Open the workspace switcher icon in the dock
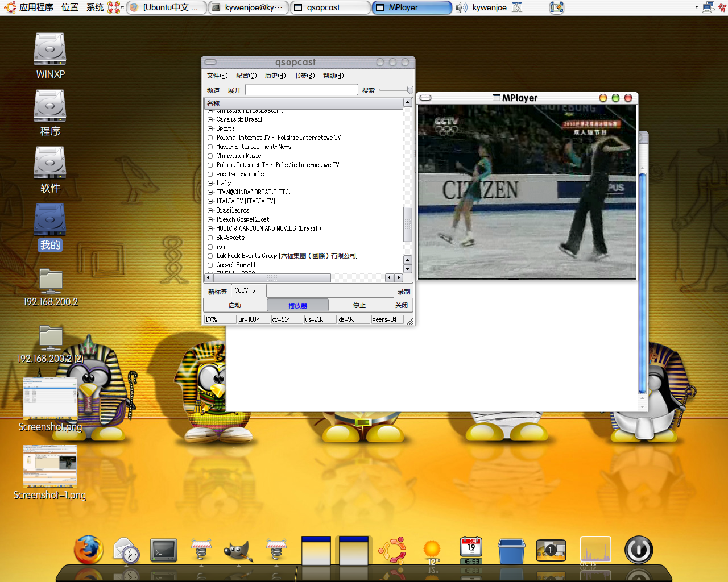 click(x=551, y=550)
